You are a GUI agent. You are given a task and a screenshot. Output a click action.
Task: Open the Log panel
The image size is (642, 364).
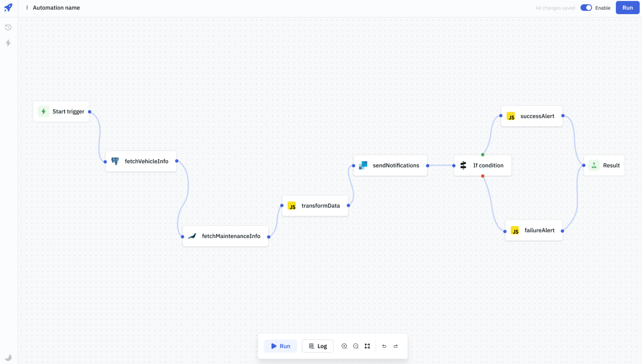tap(317, 346)
